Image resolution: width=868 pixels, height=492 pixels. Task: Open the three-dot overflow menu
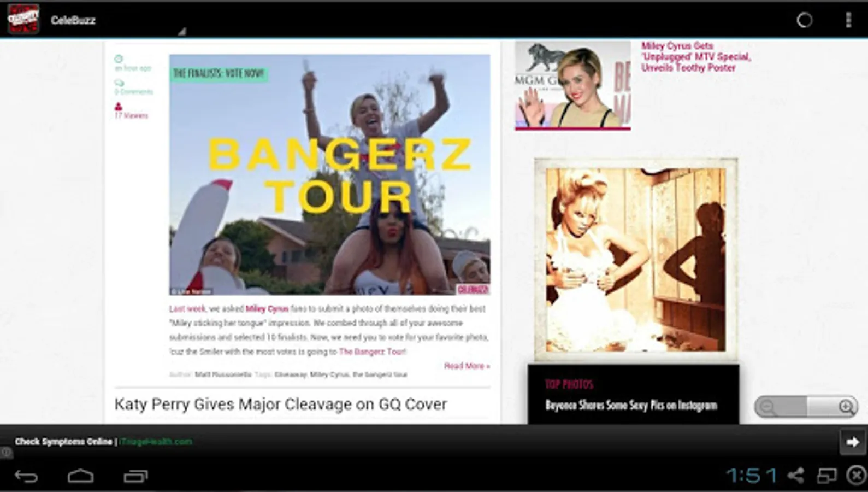pyautogui.click(x=848, y=20)
